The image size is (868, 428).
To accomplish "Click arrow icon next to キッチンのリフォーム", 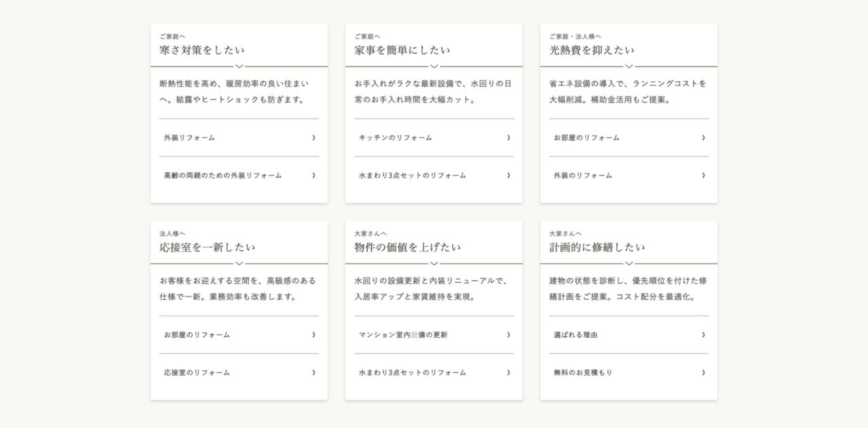I will click(x=509, y=138).
